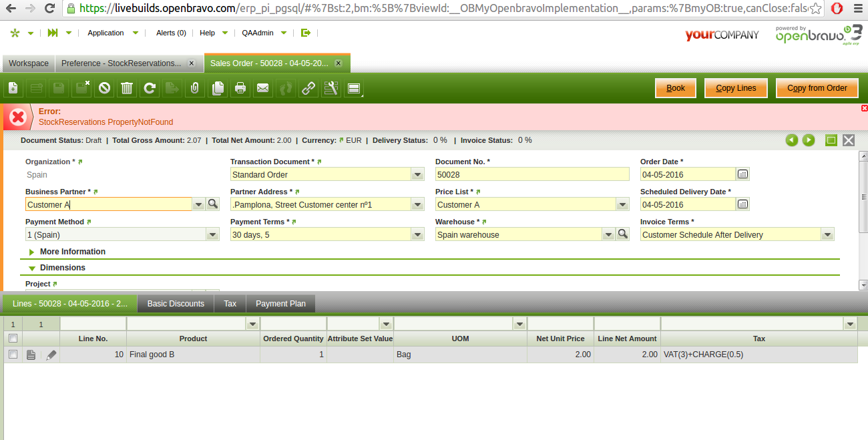Sort by Ordered Quantity column header
The height and width of the screenshot is (440, 868).
293,339
